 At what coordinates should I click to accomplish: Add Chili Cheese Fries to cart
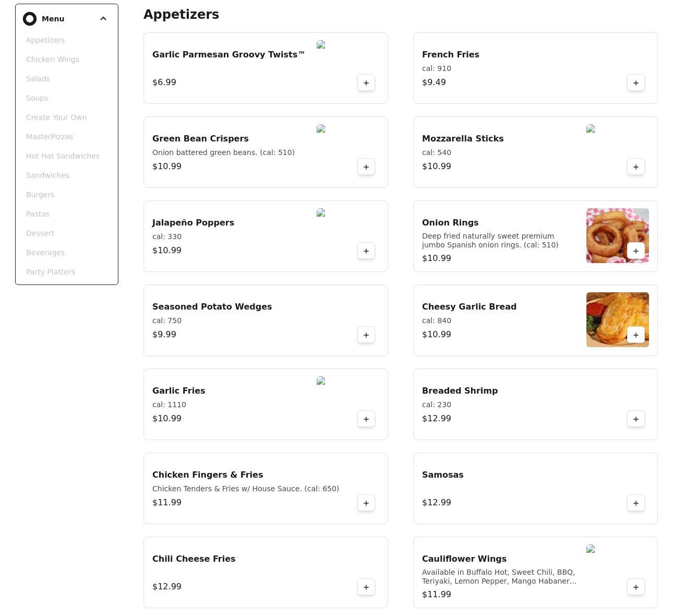tap(366, 587)
